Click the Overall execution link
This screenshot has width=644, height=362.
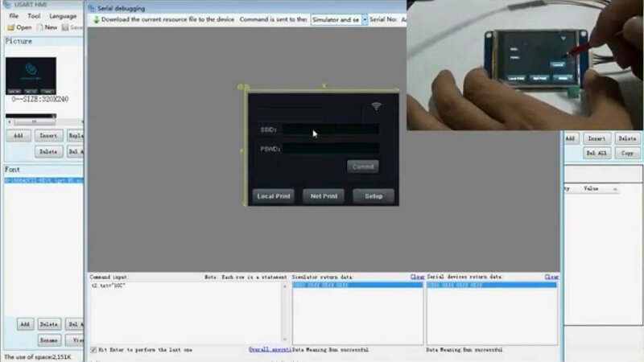point(270,350)
